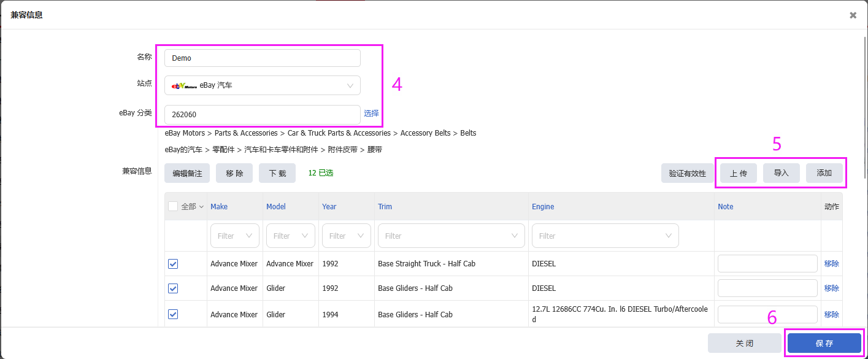This screenshot has height=359, width=868.
Task: Open the Trim filter dropdown
Action: click(451, 236)
